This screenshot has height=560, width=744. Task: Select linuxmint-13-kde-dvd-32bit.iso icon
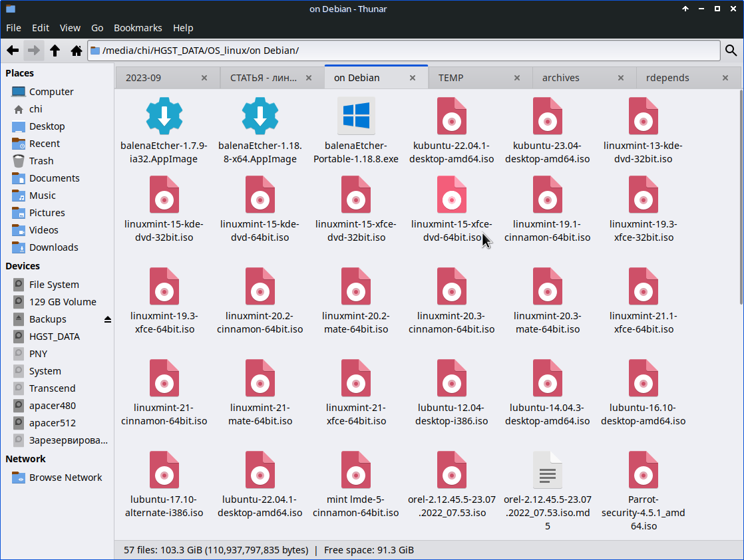coord(644,116)
